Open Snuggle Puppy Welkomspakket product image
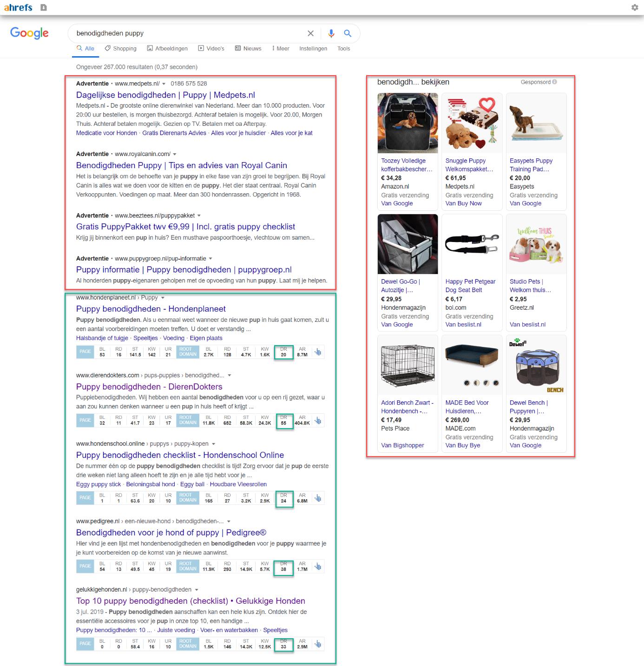Viewport: 644px width, 666px height. tap(472, 123)
